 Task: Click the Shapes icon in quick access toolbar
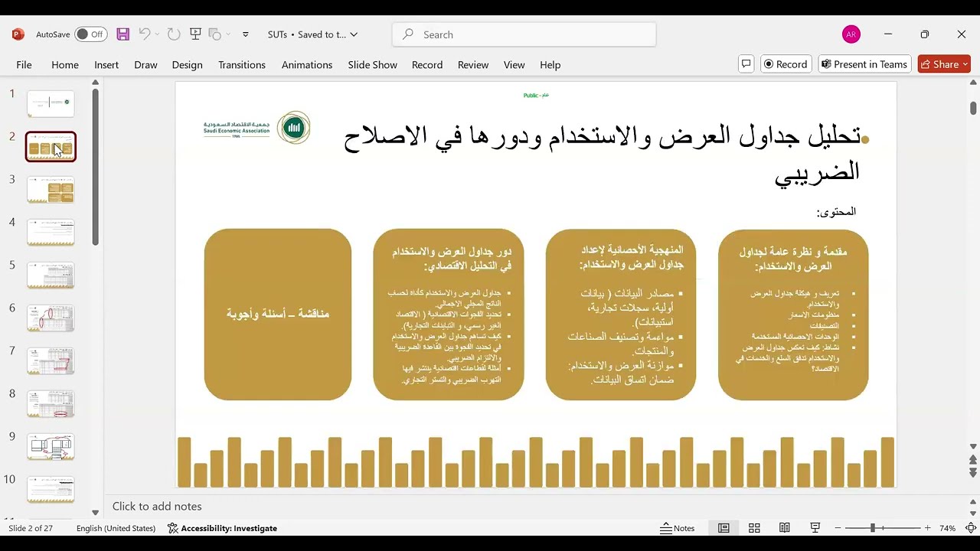click(x=215, y=34)
